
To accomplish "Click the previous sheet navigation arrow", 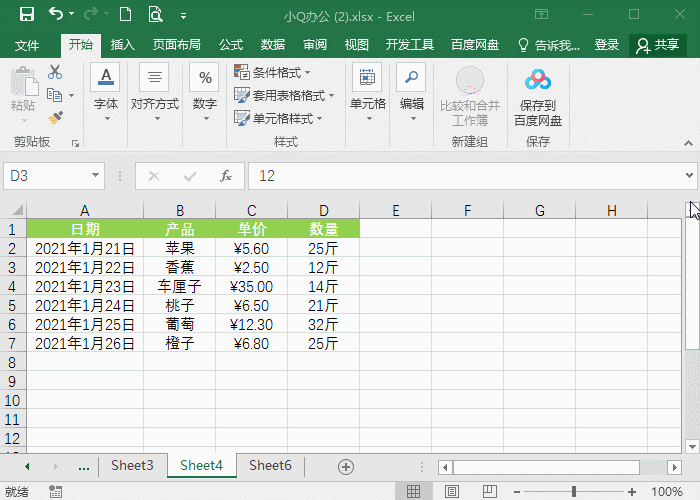I will pos(27,467).
